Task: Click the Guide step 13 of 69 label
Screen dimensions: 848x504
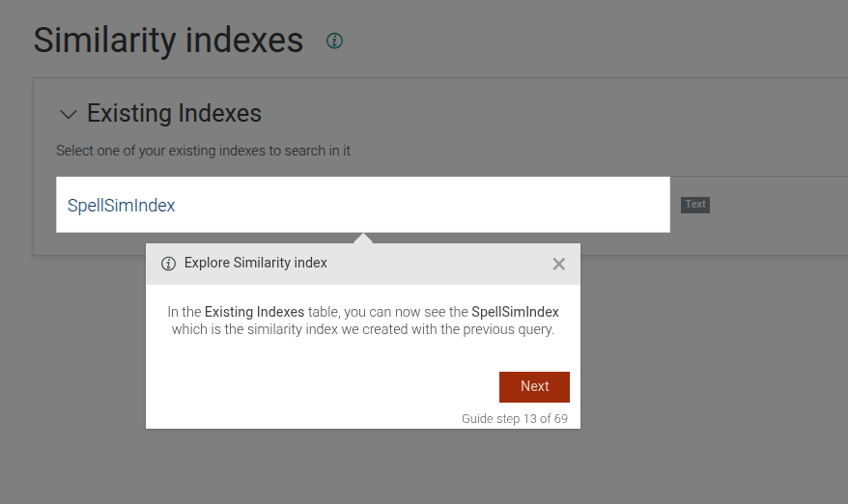Action: [x=514, y=419]
